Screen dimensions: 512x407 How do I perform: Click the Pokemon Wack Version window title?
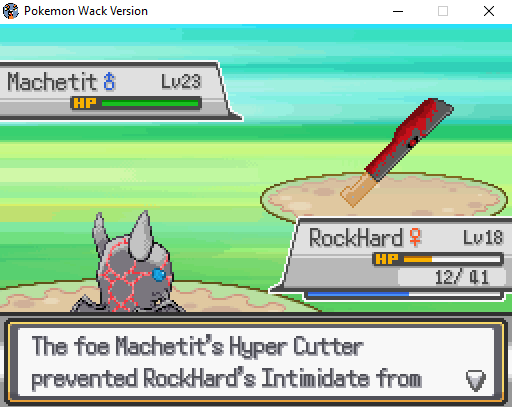click(86, 11)
